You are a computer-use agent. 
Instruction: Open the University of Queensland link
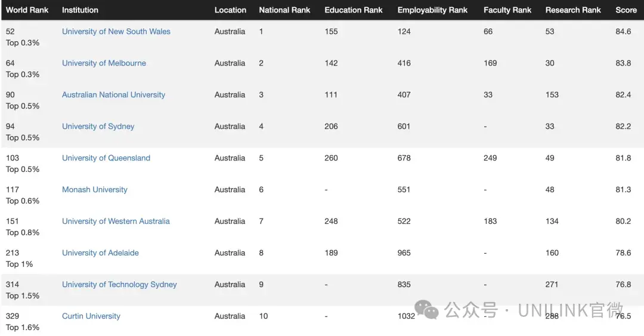[106, 158]
